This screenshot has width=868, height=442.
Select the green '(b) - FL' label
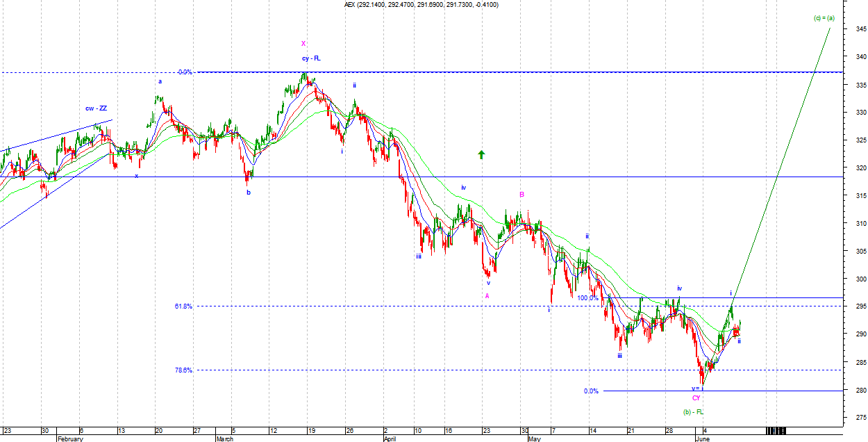694,412
